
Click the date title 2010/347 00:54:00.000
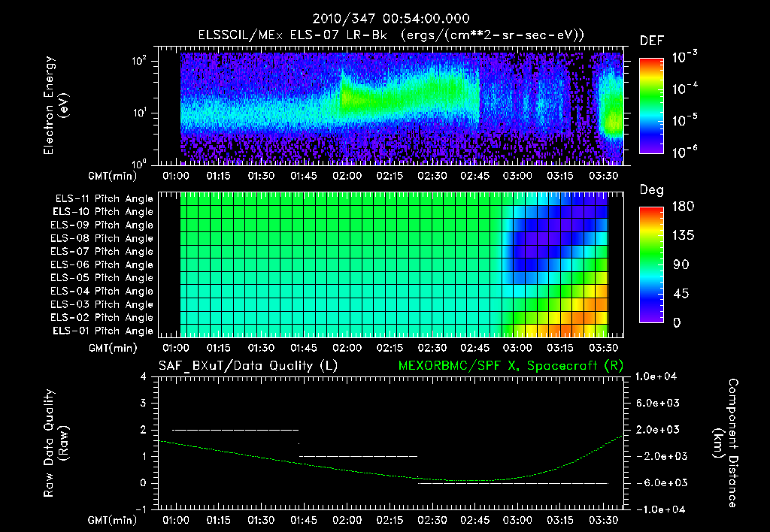click(391, 19)
